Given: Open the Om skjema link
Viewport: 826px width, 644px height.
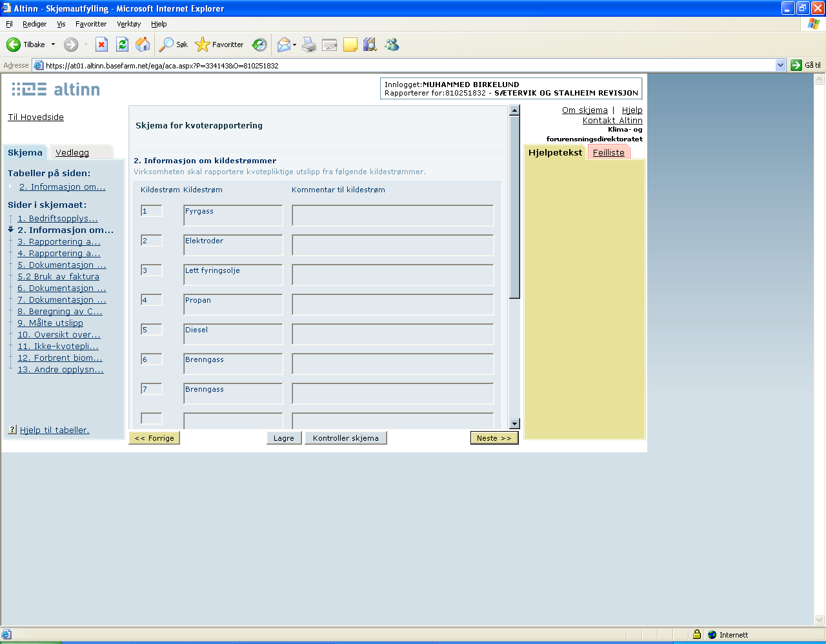Looking at the screenshot, I should (585, 110).
